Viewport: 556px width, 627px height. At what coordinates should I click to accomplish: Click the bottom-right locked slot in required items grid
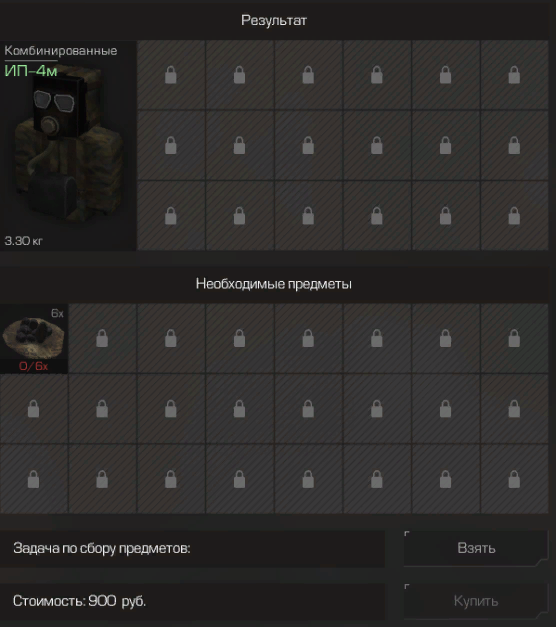click(514, 479)
